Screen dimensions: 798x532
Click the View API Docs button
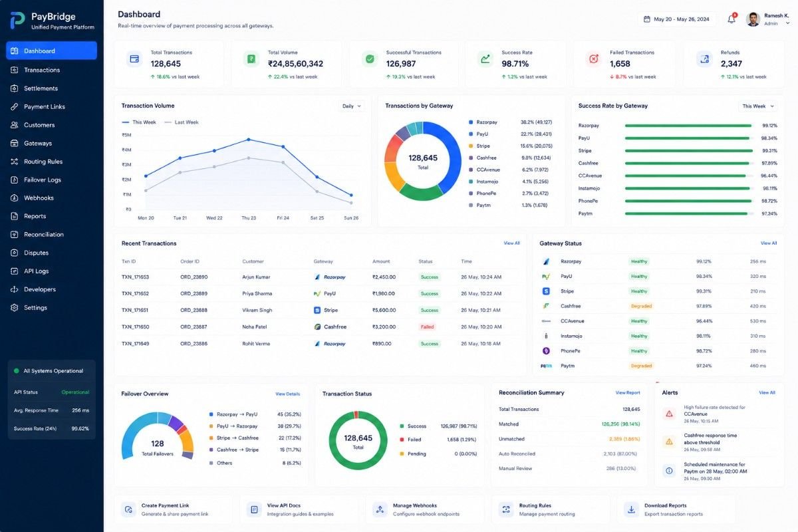pyautogui.click(x=299, y=509)
